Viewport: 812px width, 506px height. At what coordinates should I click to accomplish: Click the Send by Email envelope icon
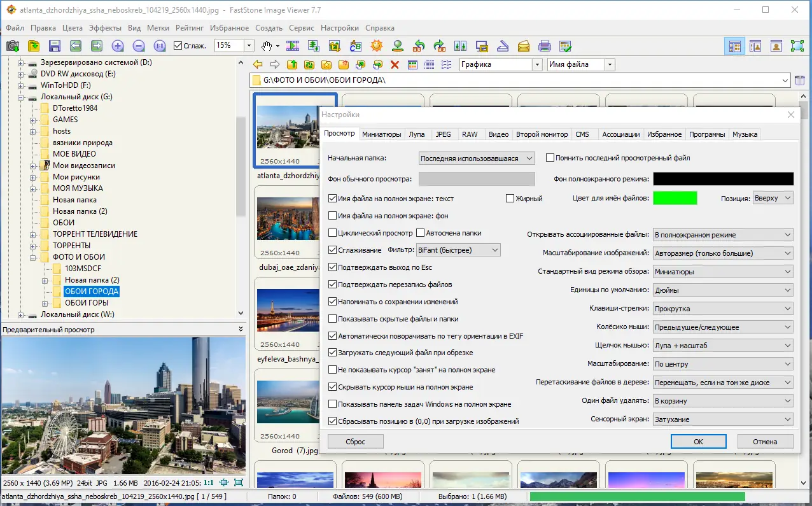(x=524, y=46)
